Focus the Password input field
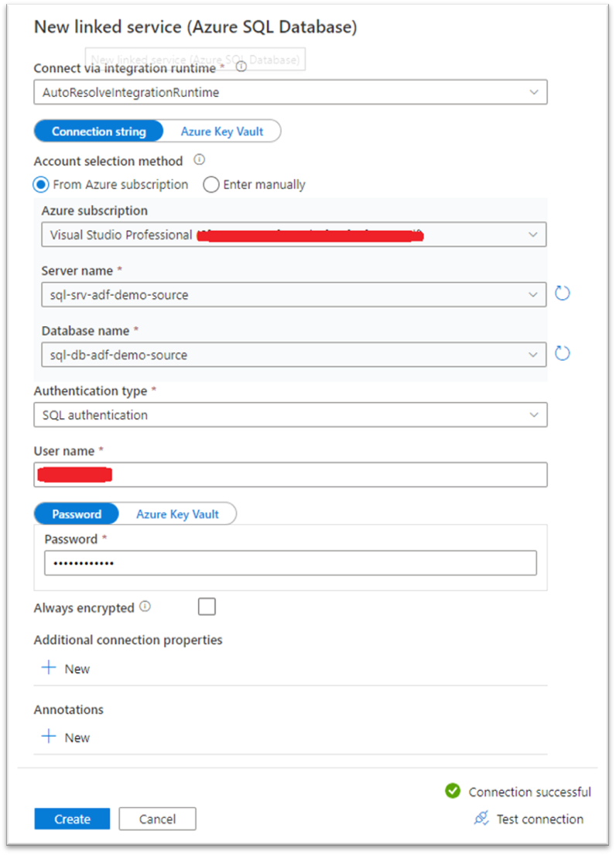The width and height of the screenshot is (616, 855). [x=290, y=563]
